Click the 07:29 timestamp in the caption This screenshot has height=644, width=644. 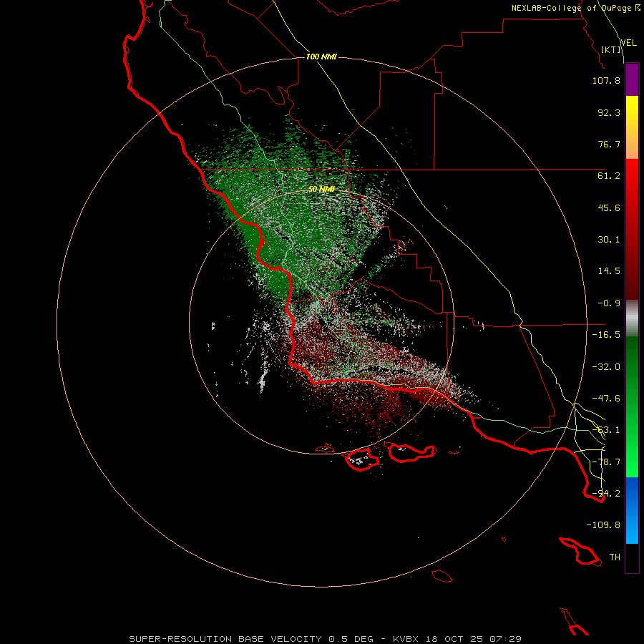505,639
